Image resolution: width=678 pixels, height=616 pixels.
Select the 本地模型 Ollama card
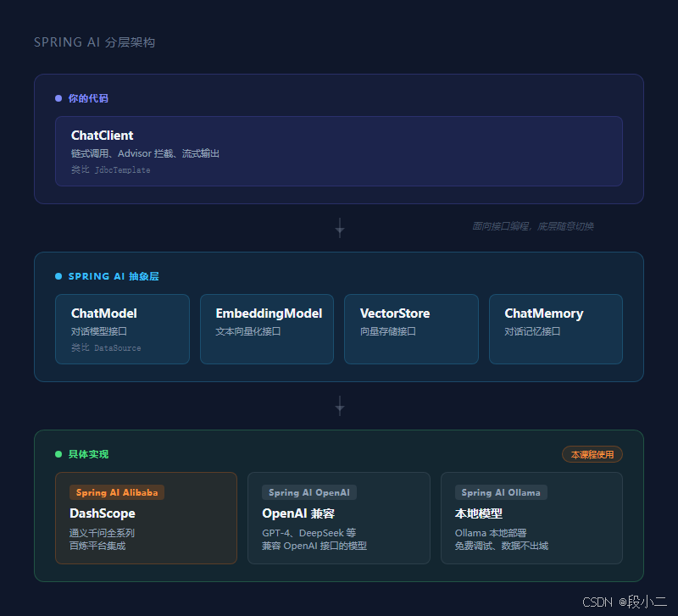pos(531,518)
